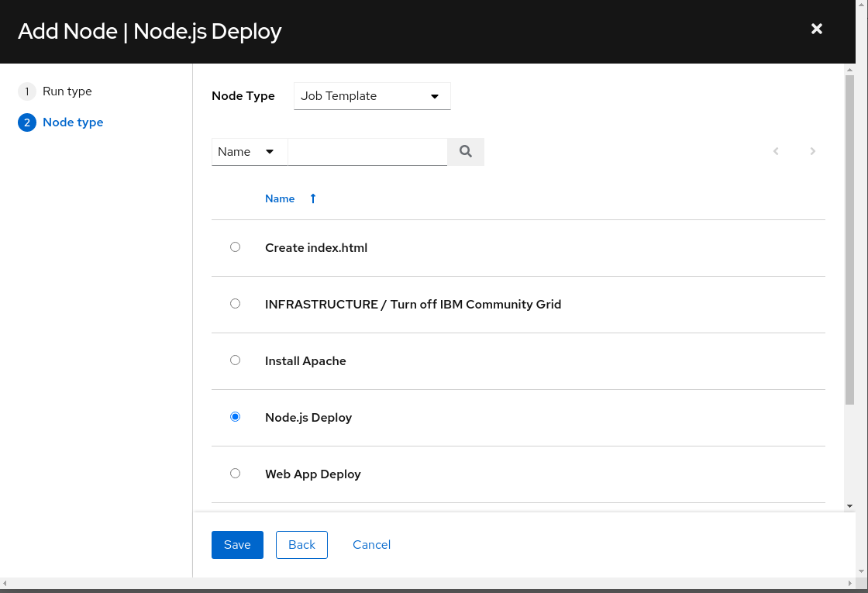Focus the search text input field

pyautogui.click(x=367, y=152)
